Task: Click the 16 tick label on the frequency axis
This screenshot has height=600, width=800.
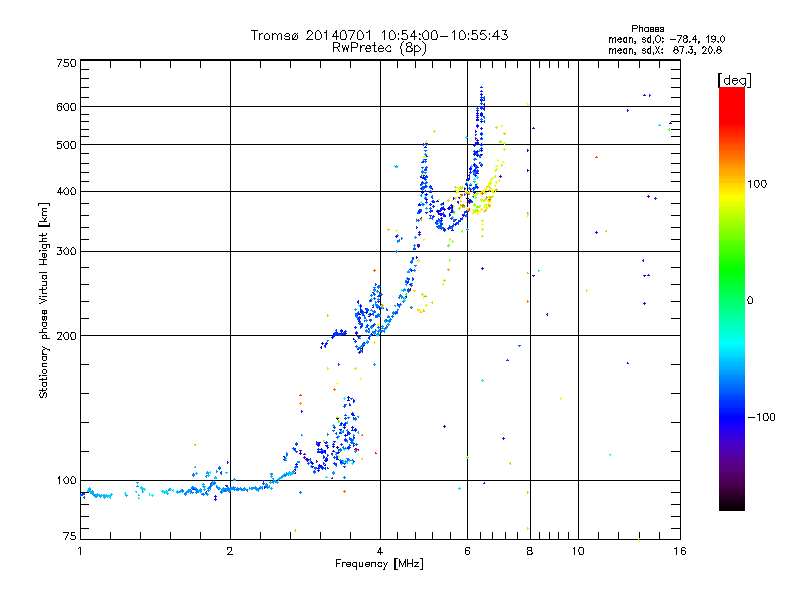Action: tap(678, 552)
